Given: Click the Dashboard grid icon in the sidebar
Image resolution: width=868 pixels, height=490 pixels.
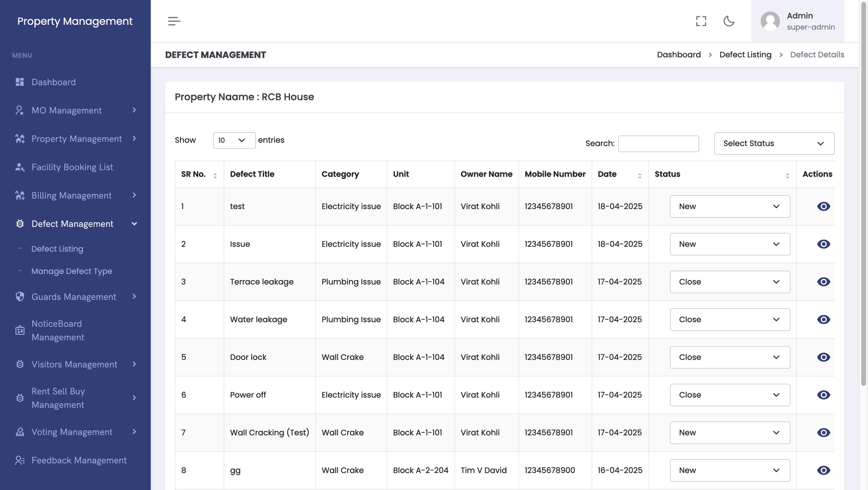Looking at the screenshot, I should point(19,82).
